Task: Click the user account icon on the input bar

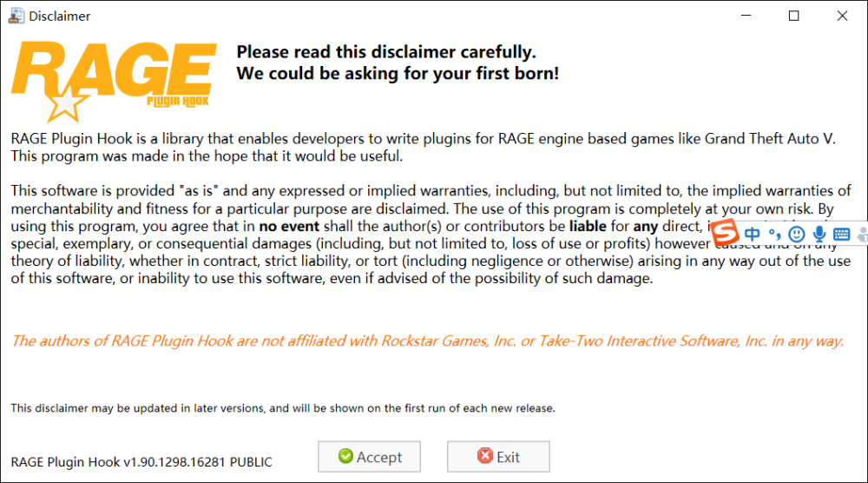Action: 862,234
